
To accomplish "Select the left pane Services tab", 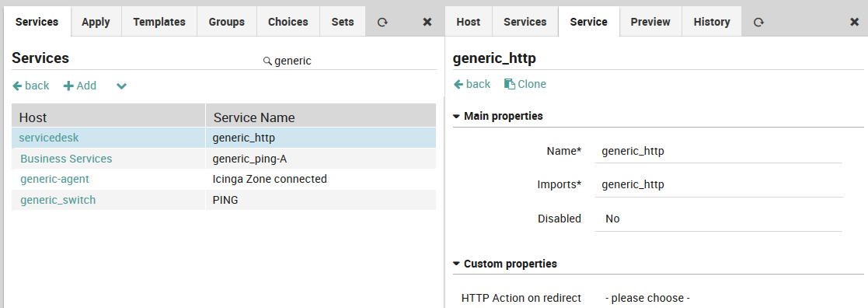I will 37,22.
